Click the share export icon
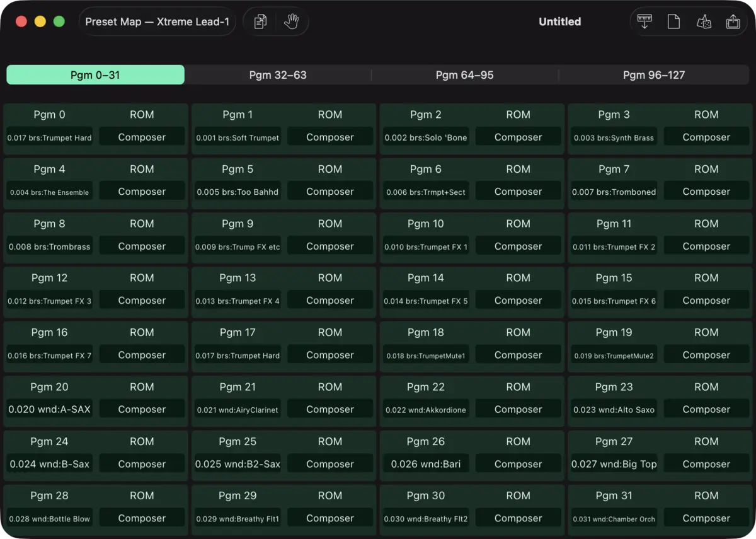 (x=733, y=21)
